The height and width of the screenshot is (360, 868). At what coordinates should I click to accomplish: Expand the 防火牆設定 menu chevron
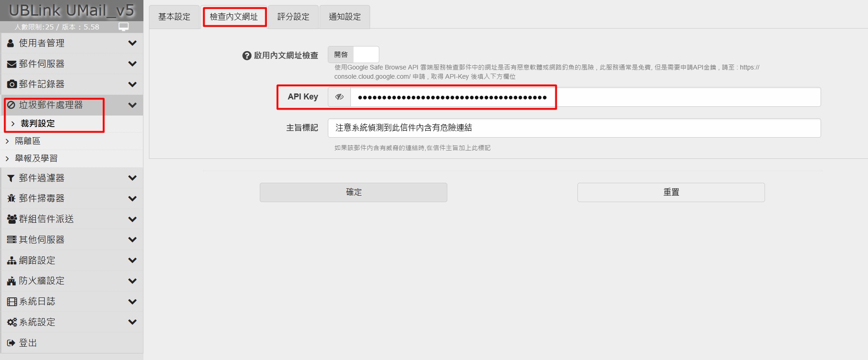pyautogui.click(x=132, y=281)
